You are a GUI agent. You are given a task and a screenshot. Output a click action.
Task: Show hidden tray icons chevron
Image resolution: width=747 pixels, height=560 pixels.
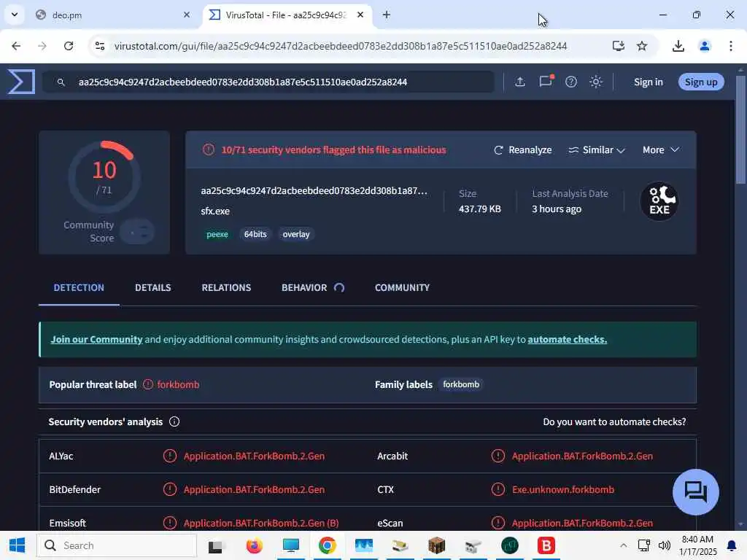623,545
